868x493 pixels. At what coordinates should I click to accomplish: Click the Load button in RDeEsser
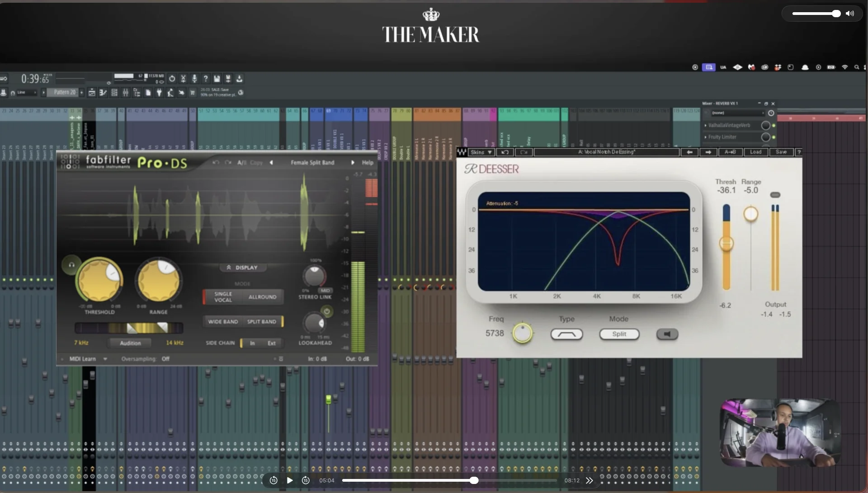tap(755, 152)
